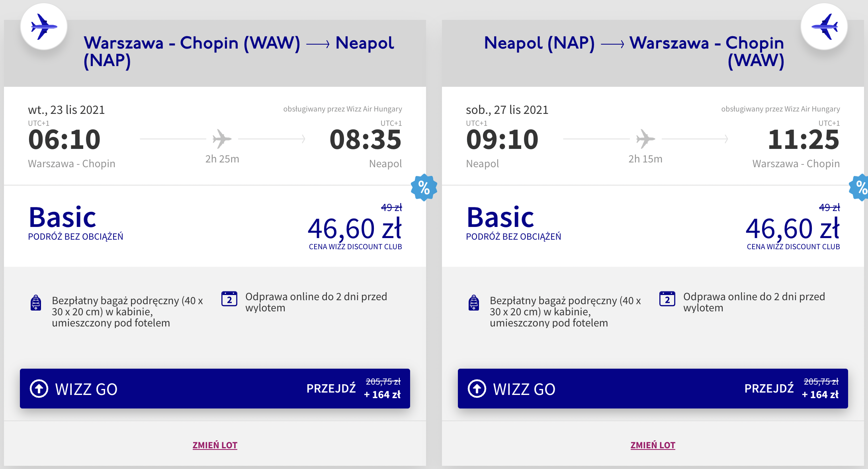Click the discount percent badge on outbound card
This screenshot has width=868, height=469.
tap(424, 188)
